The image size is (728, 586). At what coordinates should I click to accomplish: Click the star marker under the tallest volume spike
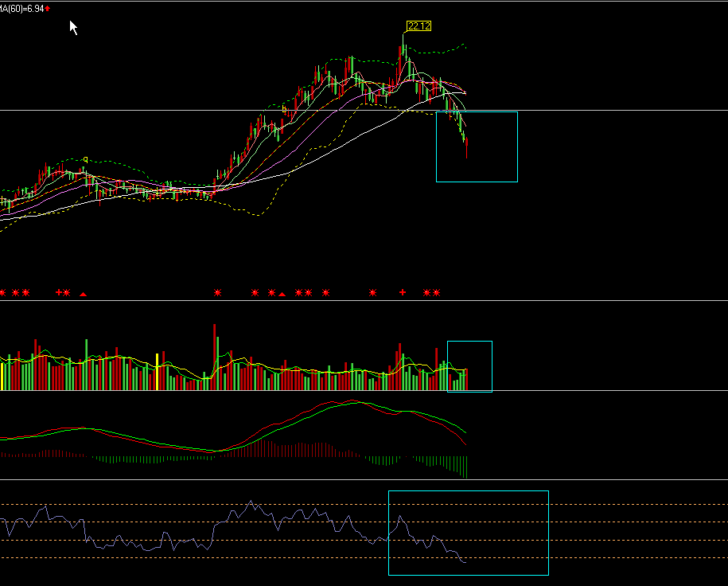point(217,292)
